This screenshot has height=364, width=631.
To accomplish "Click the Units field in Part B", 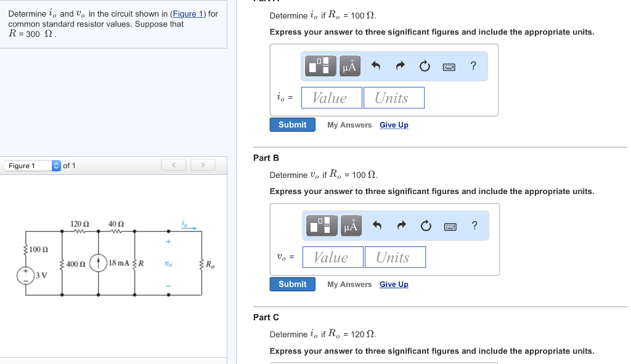I will point(395,257).
